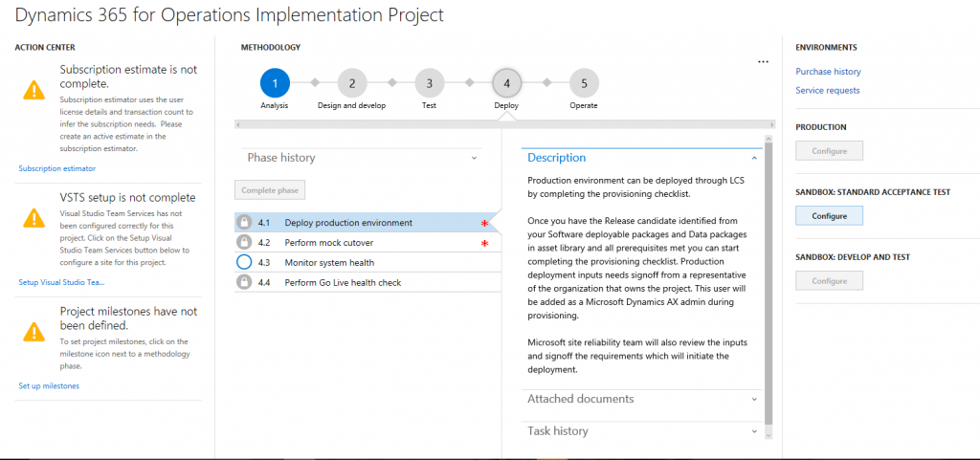Click the lock icon for task 4.1

[244, 223]
